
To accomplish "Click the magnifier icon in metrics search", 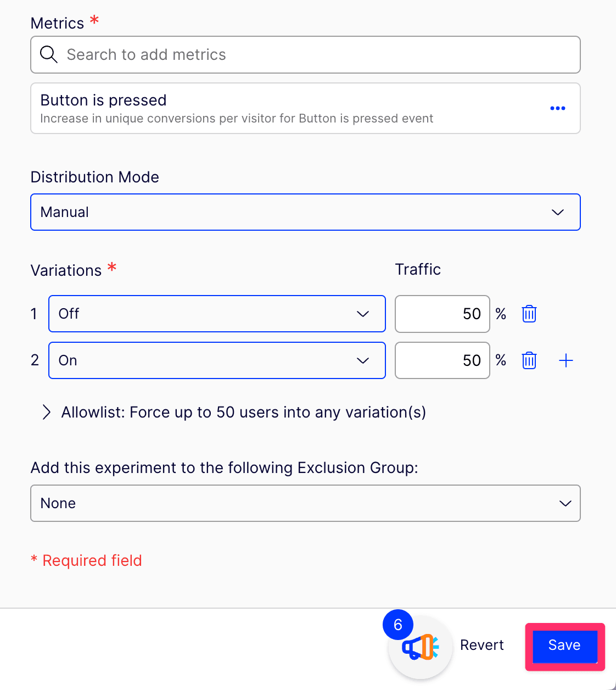I will pyautogui.click(x=49, y=54).
